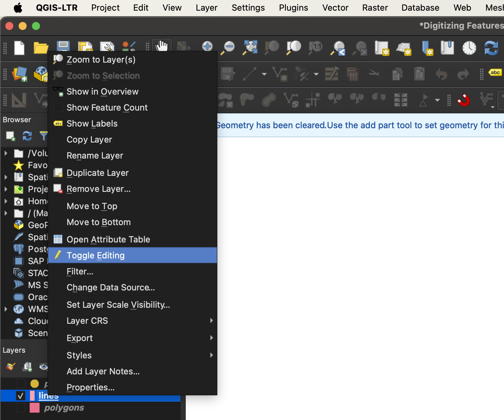The image size is (504, 420).
Task: Show Spatial Bookmarks book icon
Action: 447,48
